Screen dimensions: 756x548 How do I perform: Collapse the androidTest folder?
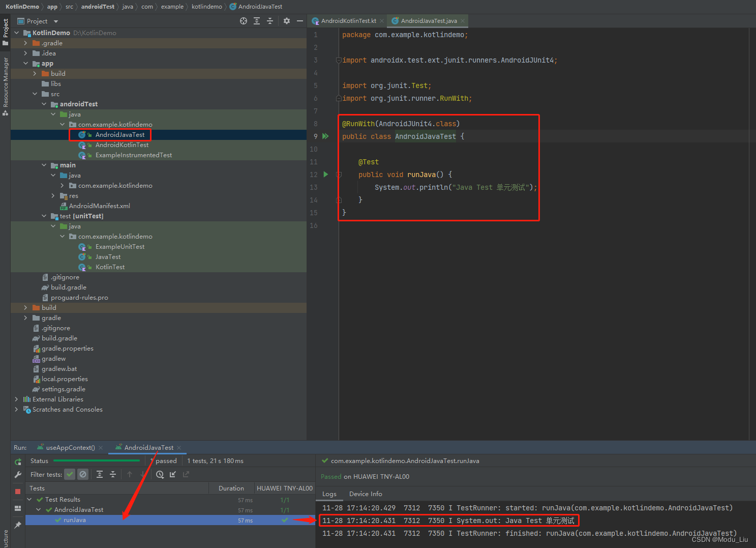(44, 104)
